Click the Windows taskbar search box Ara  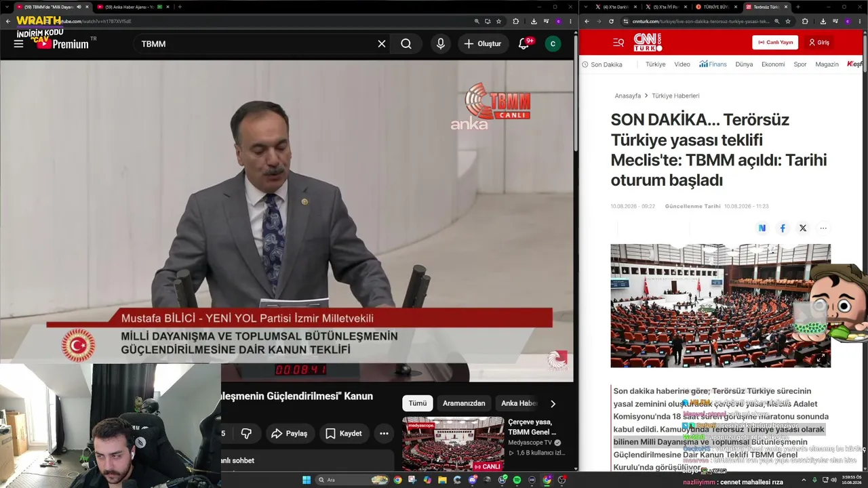click(x=352, y=480)
